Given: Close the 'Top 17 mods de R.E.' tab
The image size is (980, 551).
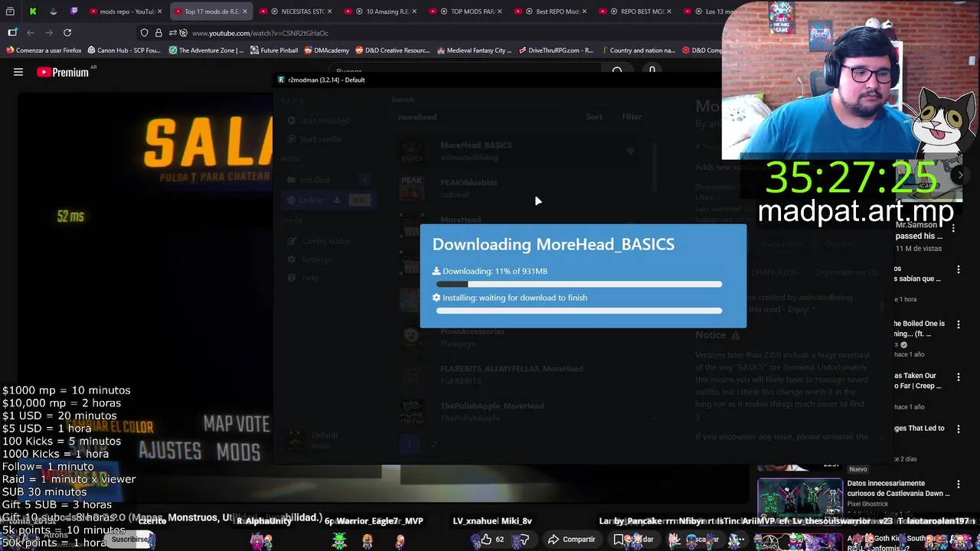Looking at the screenshot, I should pyautogui.click(x=244, y=11).
